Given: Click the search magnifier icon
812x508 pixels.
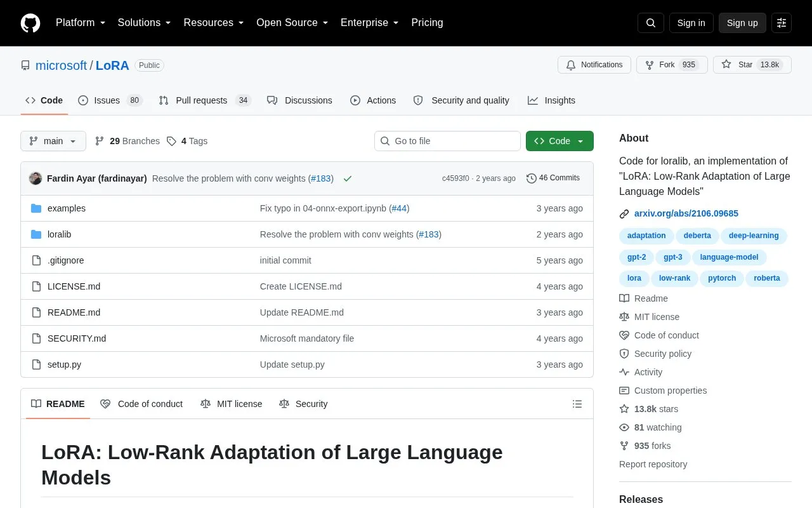Looking at the screenshot, I should point(651,23).
